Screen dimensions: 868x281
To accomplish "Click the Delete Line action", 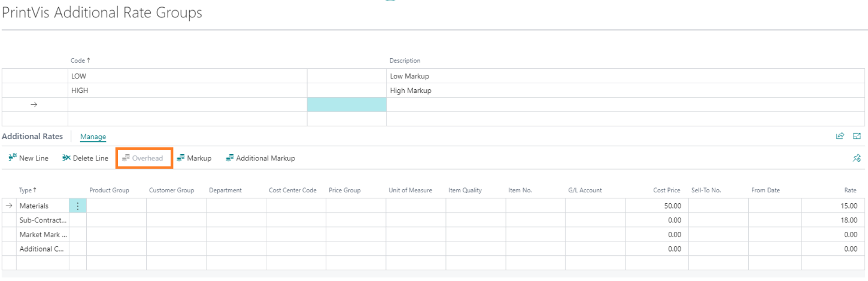I will click(85, 158).
